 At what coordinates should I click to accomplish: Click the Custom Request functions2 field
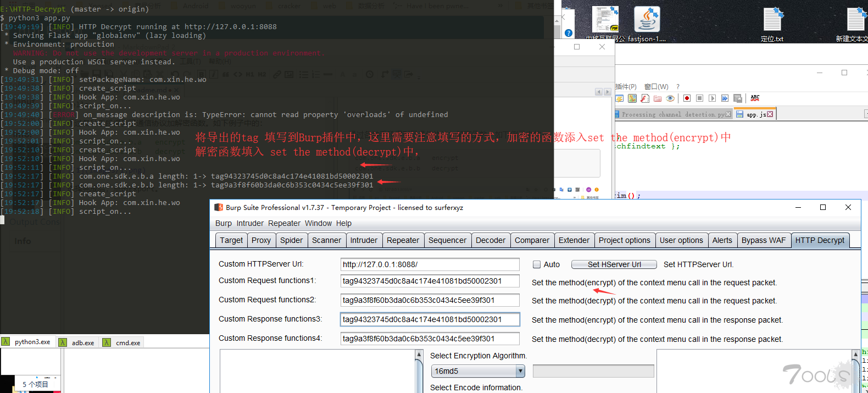[x=430, y=300]
